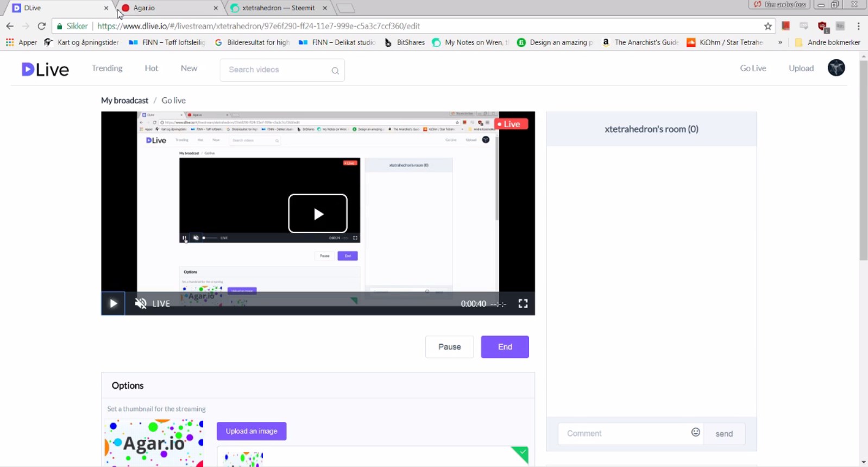
Task: Click the Agar.io thumbnail image
Action: (155, 443)
